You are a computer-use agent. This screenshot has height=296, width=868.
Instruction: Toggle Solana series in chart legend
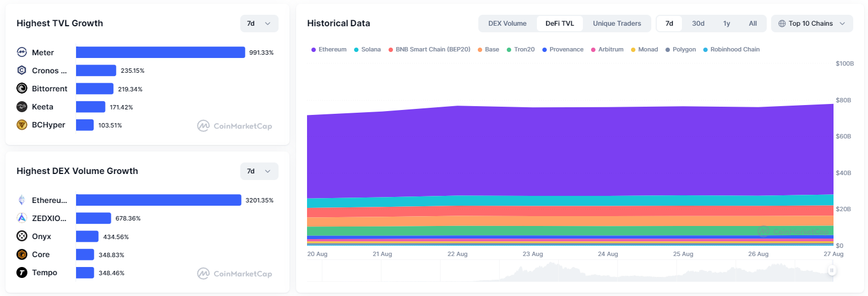pos(367,49)
